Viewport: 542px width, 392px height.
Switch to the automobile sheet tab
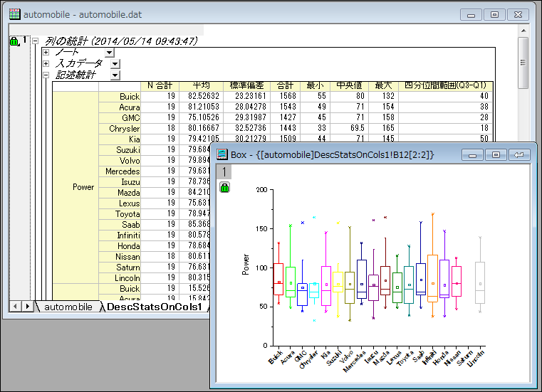(68, 307)
